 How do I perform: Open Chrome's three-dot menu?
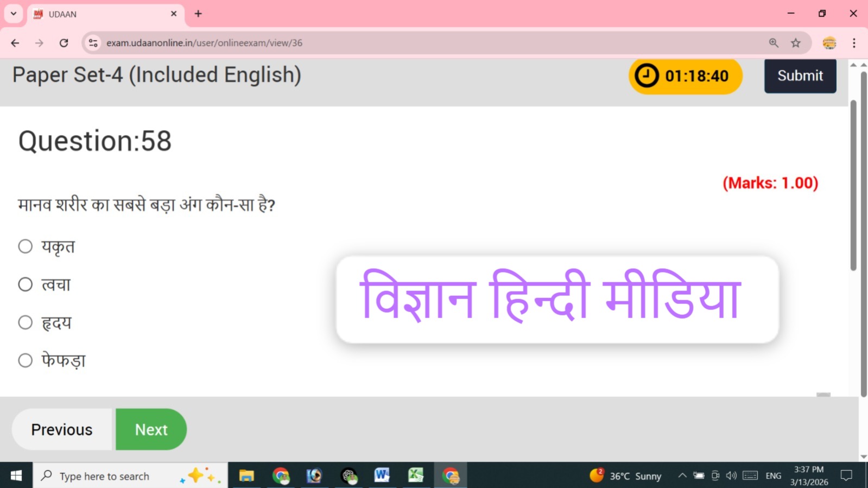point(854,43)
